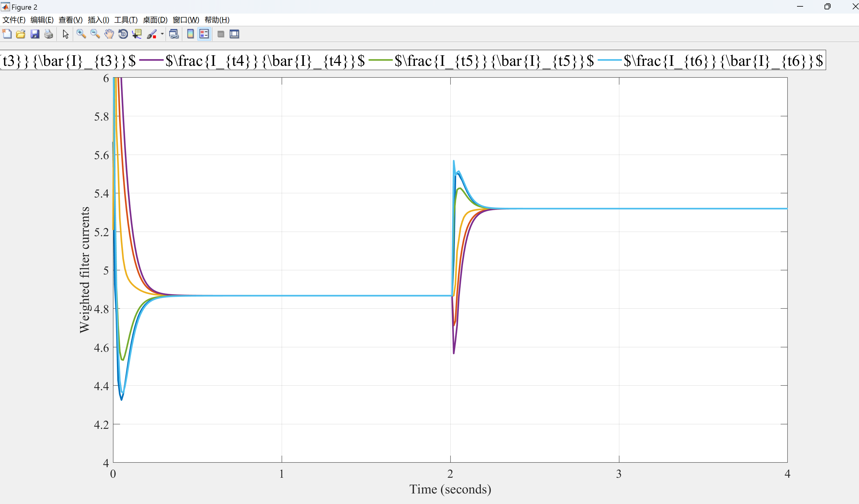Image resolution: width=859 pixels, height=504 pixels.
Task: Click the MATLAB icon in the title bar
Action: [x=5, y=7]
